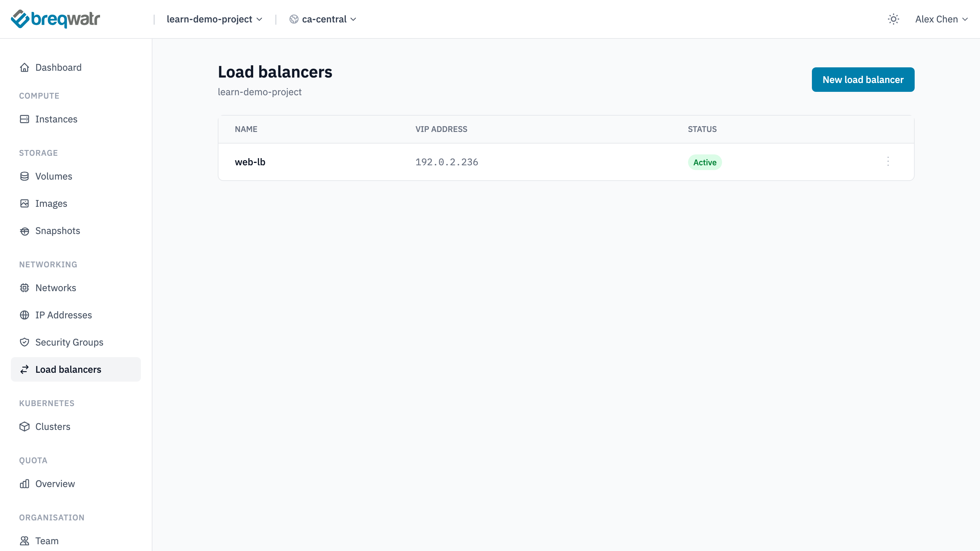The width and height of the screenshot is (980, 551).
Task: Click the Snapshots icon in sidebar
Action: click(24, 231)
